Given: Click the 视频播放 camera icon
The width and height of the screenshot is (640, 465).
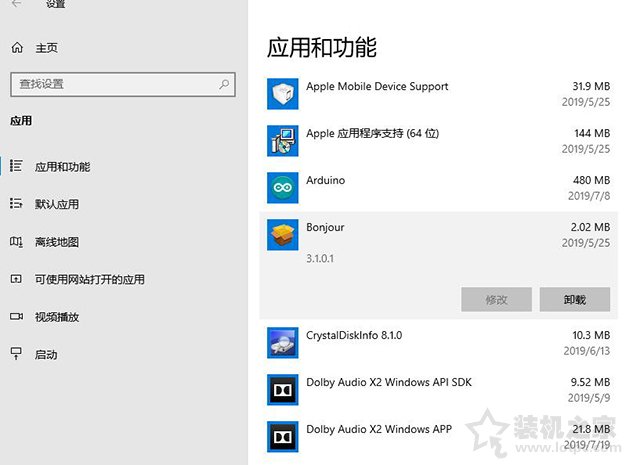Looking at the screenshot, I should click(x=16, y=316).
